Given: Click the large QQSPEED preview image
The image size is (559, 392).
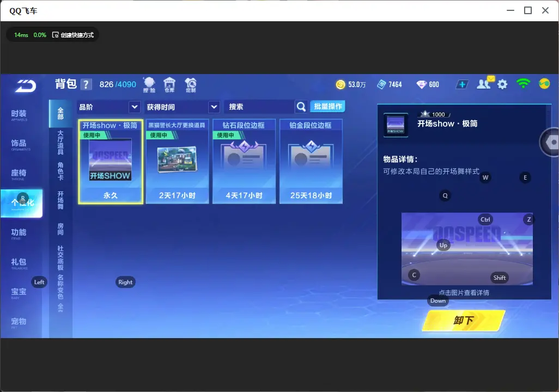Looking at the screenshot, I should (x=467, y=249).
